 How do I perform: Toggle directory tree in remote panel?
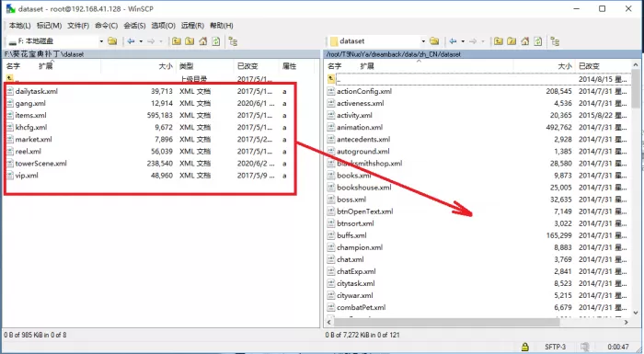click(555, 41)
